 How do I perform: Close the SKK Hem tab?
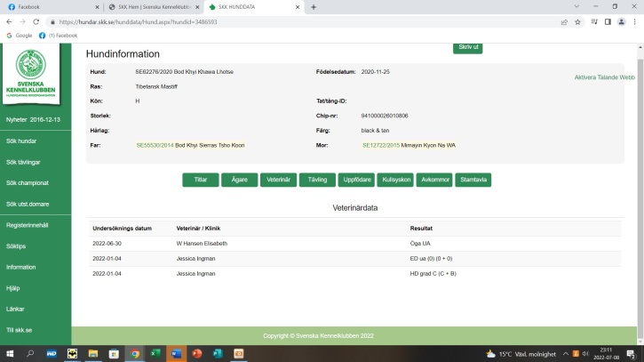click(x=197, y=7)
